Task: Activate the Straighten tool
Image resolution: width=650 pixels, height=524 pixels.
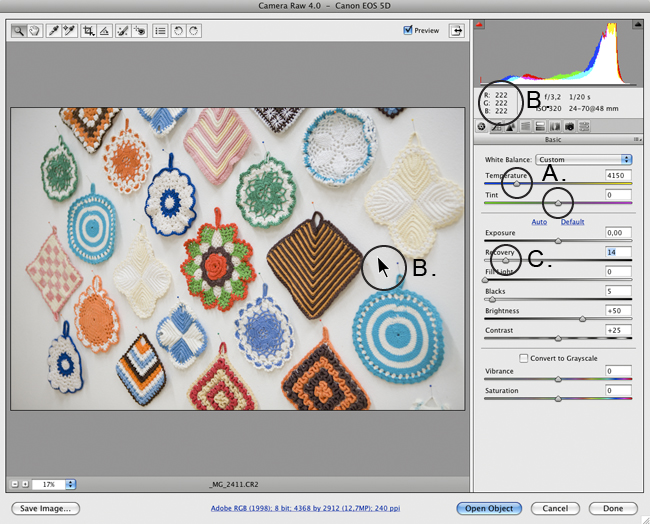Action: 105,31
